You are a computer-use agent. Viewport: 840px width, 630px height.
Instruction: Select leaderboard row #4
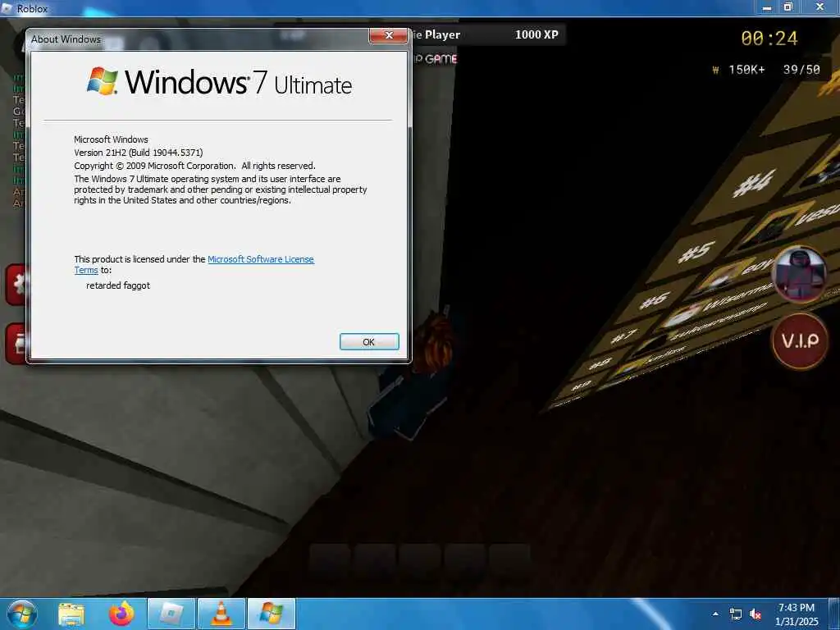point(754,183)
